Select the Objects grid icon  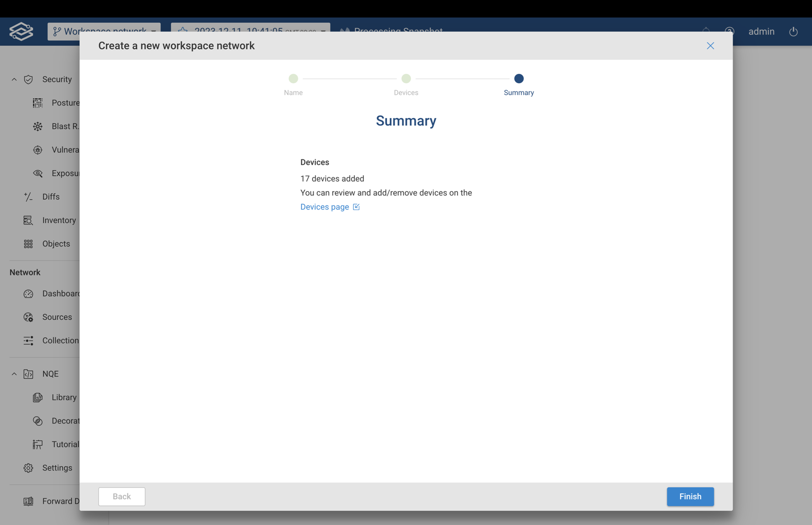coord(28,244)
